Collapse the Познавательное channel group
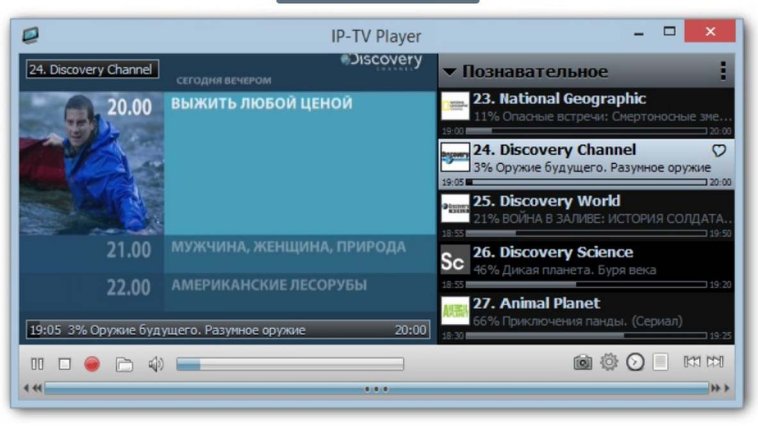 (x=449, y=72)
